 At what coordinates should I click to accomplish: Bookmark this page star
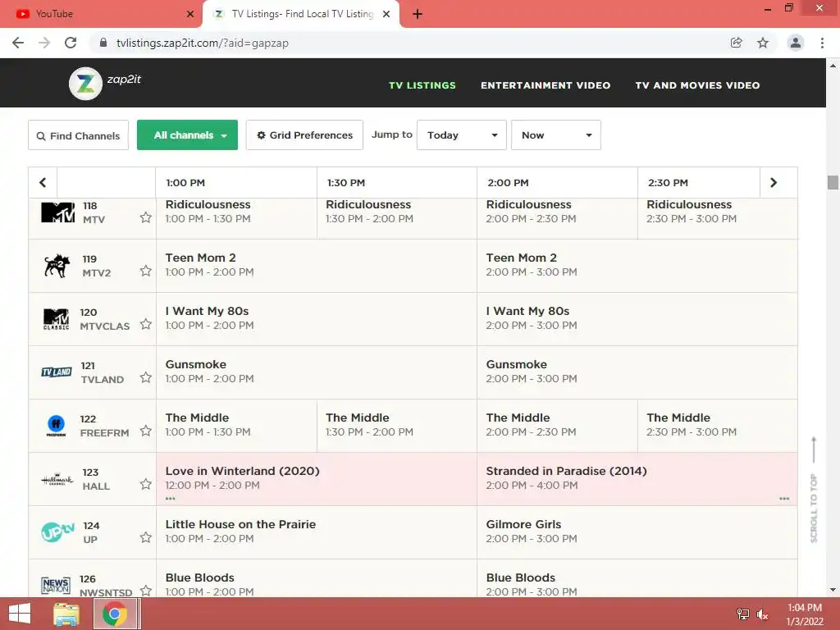[x=763, y=43]
